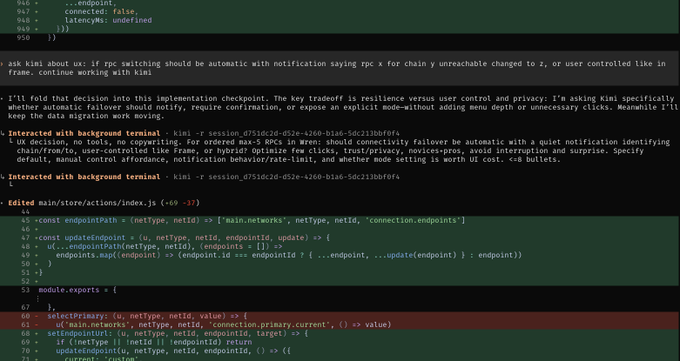Click the 'I'll fold that decision' response paragraph
The image size is (680, 361).
click(x=343, y=107)
